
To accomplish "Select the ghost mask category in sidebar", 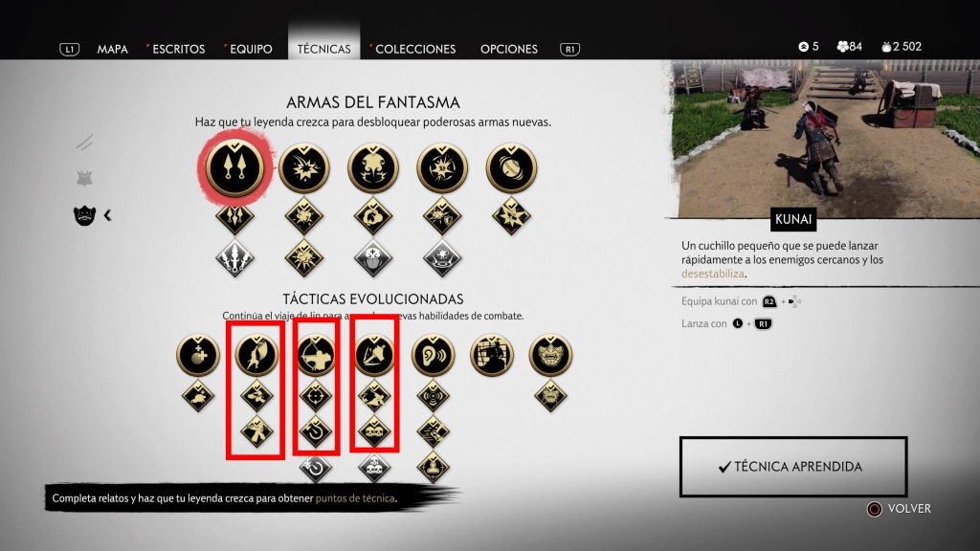I will [x=84, y=215].
